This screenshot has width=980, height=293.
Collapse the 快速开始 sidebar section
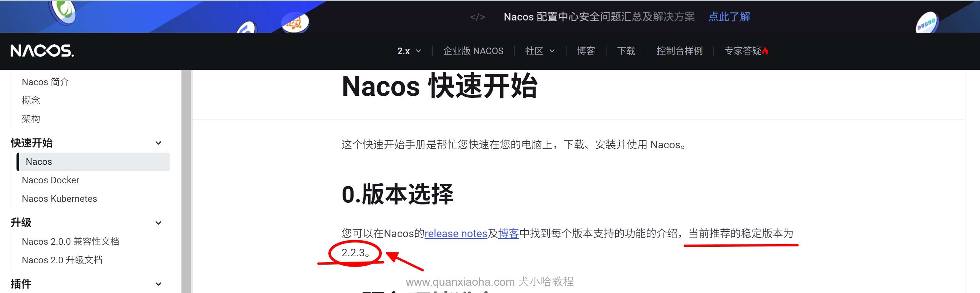[x=158, y=143]
